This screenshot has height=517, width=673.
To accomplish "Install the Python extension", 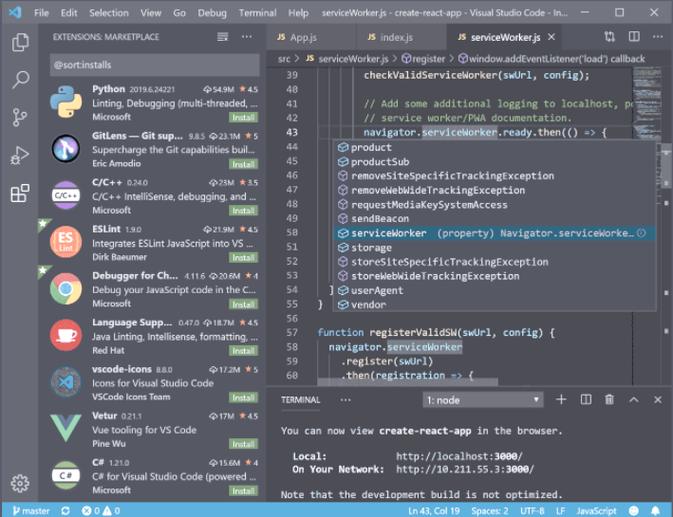I will (244, 118).
